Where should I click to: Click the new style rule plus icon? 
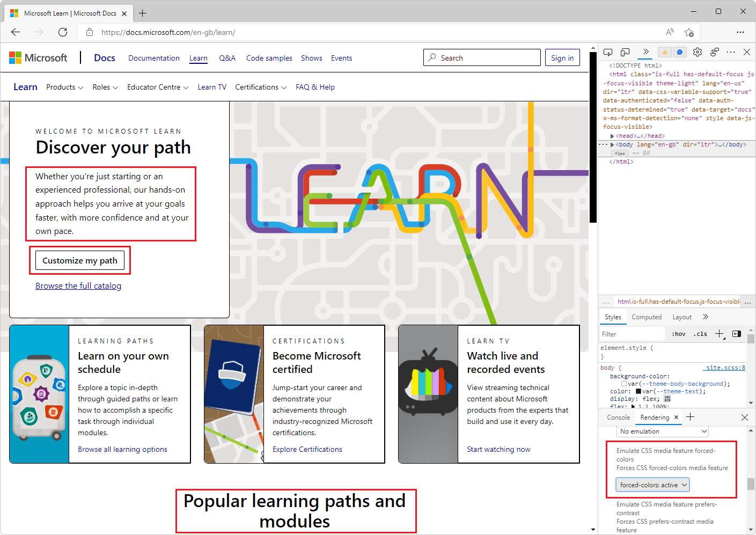720,333
